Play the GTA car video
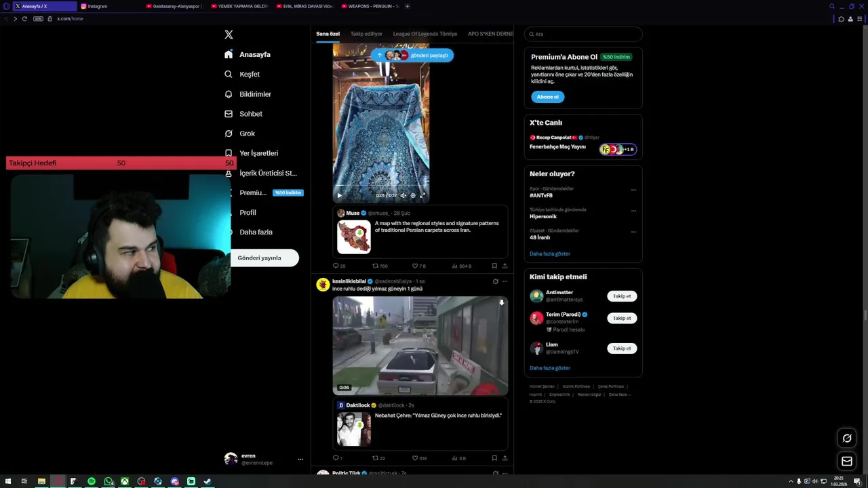This screenshot has width=868, height=488. click(420, 346)
